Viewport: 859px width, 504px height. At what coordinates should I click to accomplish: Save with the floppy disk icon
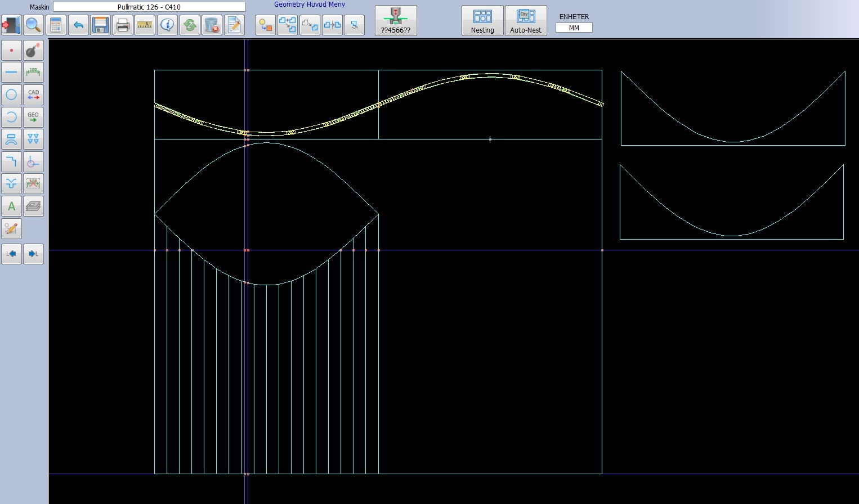click(x=100, y=25)
